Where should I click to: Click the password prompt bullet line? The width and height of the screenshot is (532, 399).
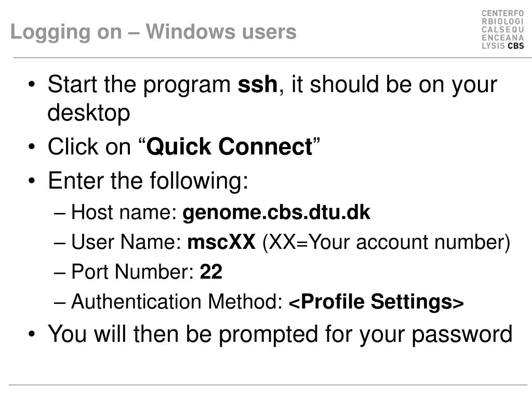click(x=280, y=335)
